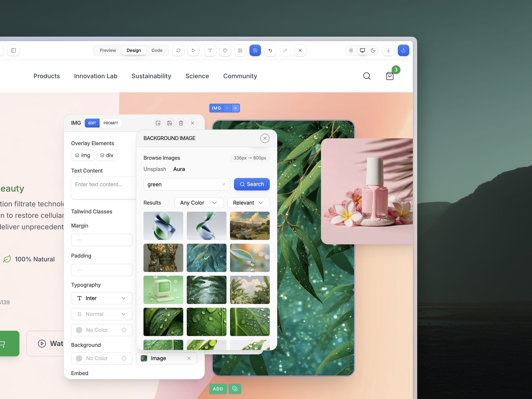
Task: Click the Padding input field
Action: tap(102, 270)
